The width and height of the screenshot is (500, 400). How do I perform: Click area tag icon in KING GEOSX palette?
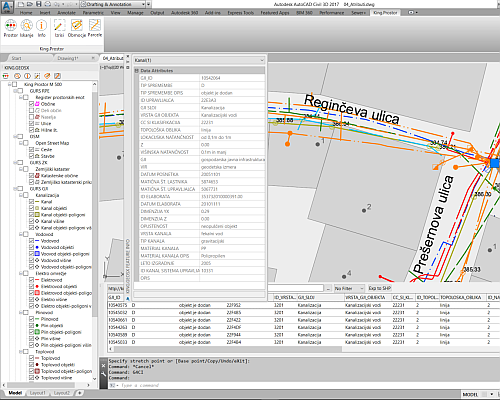[x=47, y=76]
